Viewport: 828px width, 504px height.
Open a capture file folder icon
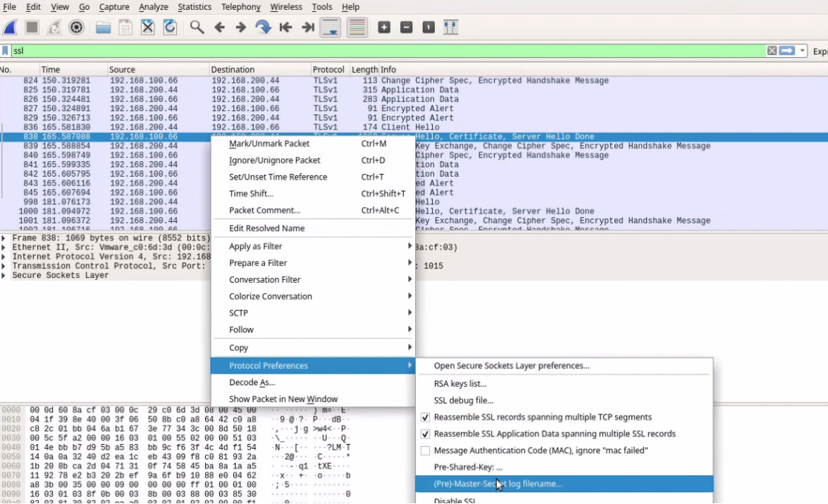(x=103, y=28)
